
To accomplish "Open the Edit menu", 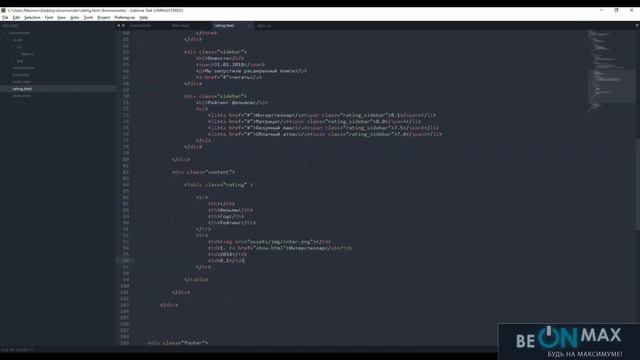I will 16,18.
